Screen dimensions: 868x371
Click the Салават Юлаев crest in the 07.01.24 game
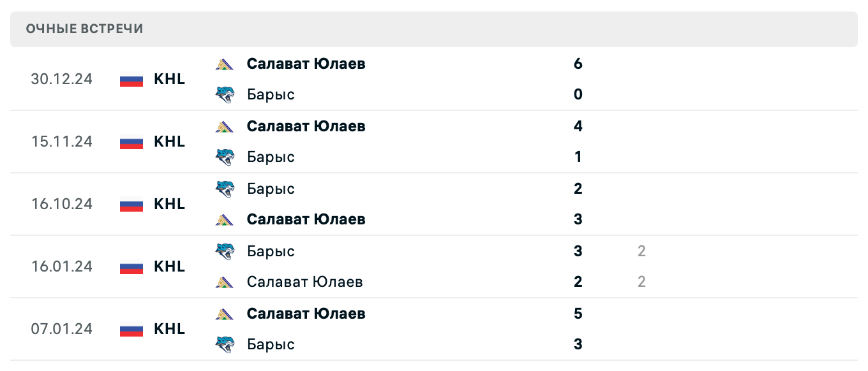225,313
